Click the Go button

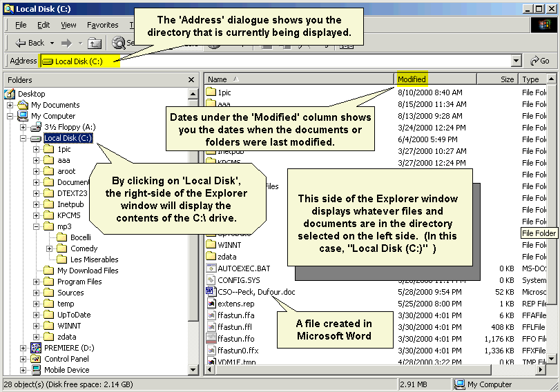point(540,61)
